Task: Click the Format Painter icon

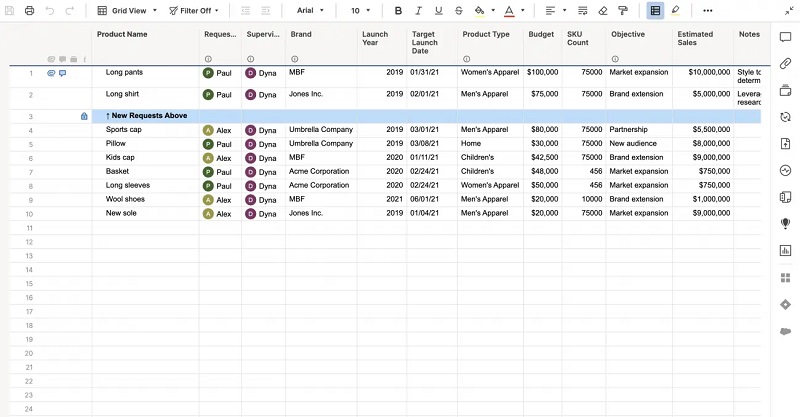Action: click(x=623, y=10)
